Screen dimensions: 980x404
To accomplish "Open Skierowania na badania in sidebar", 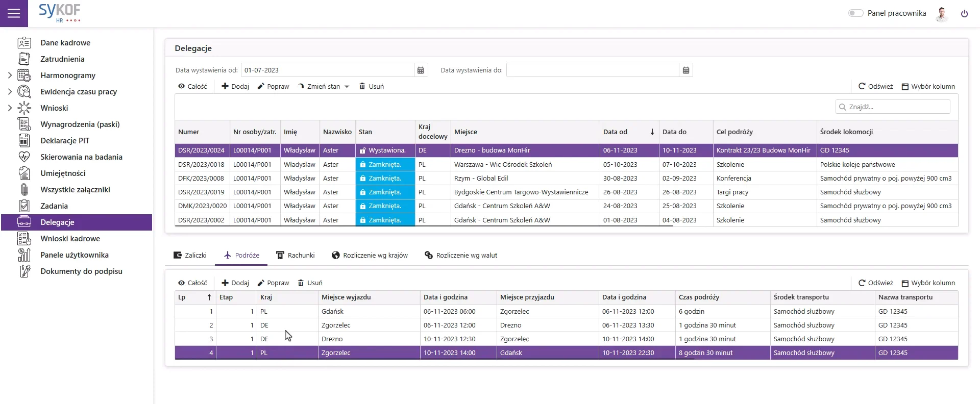I will tap(81, 157).
